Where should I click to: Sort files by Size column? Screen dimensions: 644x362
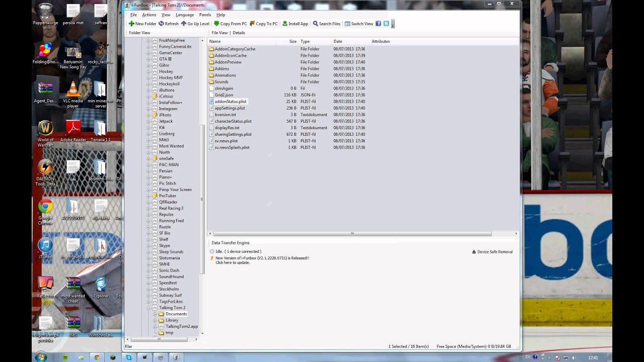(288, 41)
